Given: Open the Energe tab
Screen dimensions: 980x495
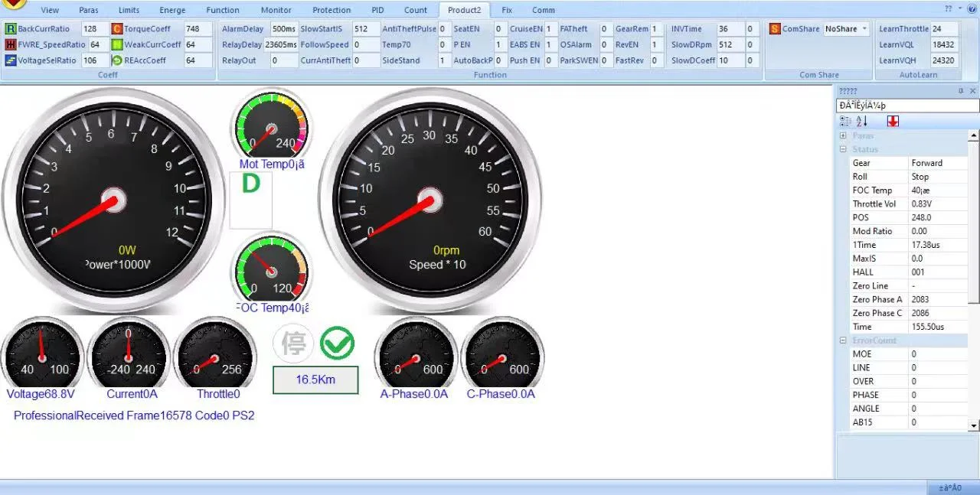Looking at the screenshot, I should [x=172, y=11].
